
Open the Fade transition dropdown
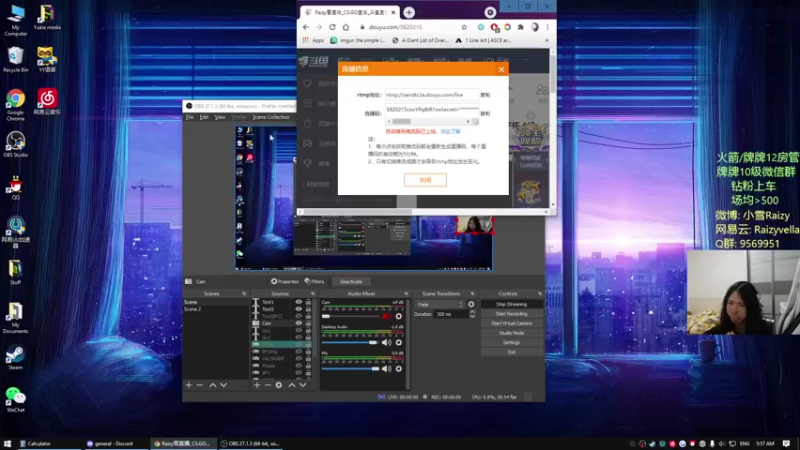pyautogui.click(x=440, y=305)
